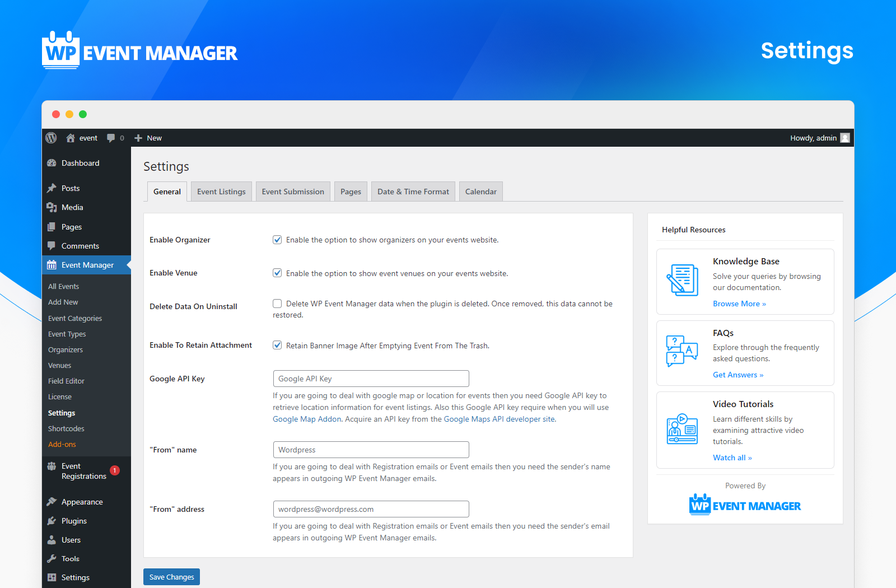
Task: Select the Date & Time Format tab
Action: coord(413,192)
